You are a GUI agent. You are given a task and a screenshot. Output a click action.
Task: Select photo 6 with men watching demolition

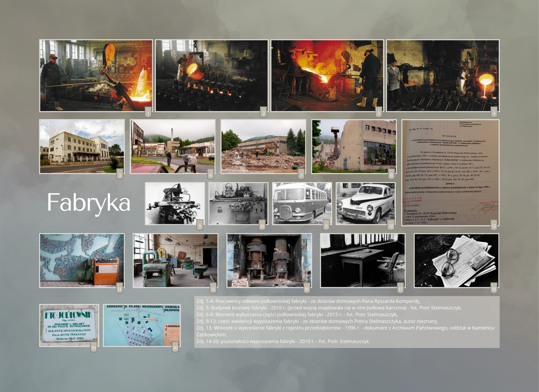tap(172, 146)
